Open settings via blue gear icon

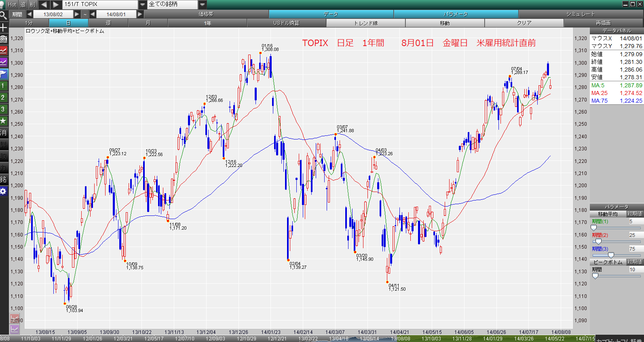(4, 191)
